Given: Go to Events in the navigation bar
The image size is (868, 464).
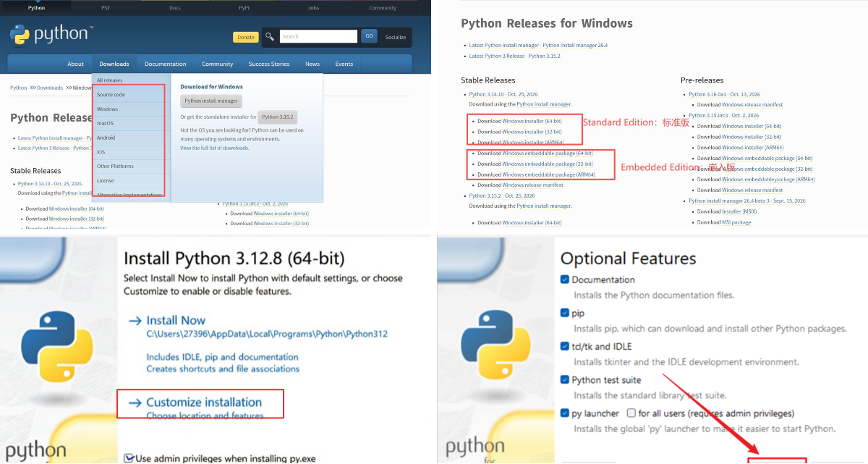Looking at the screenshot, I should (344, 64).
